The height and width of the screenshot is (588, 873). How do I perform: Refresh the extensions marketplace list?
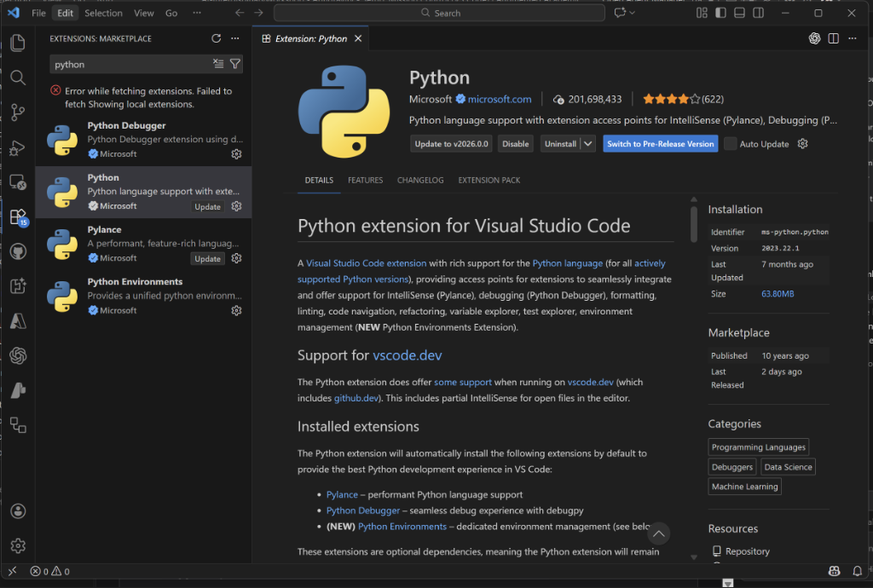pyautogui.click(x=216, y=38)
